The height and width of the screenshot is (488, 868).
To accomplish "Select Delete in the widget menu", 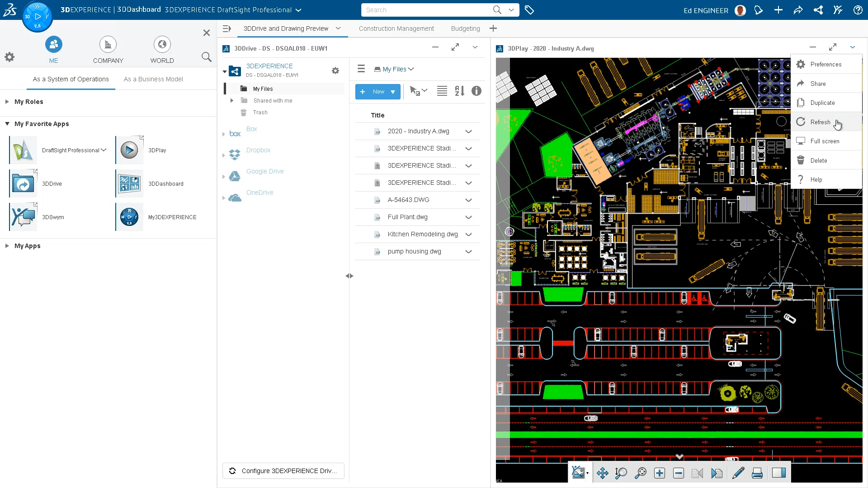I will (x=826, y=160).
